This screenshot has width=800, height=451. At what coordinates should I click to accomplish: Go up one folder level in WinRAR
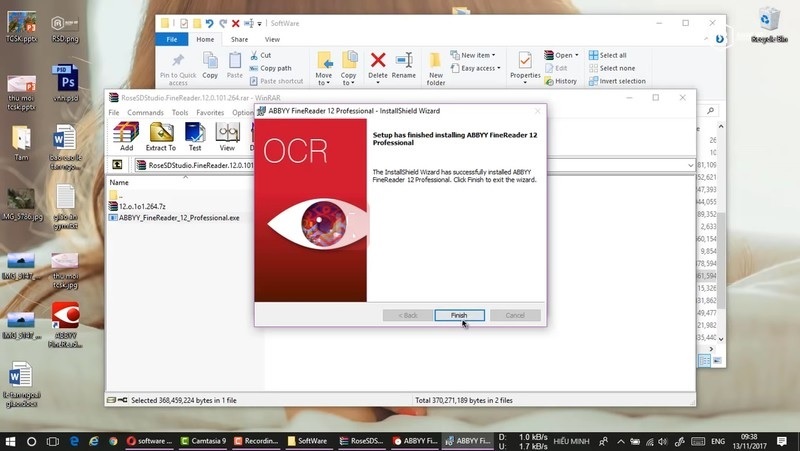coord(117,165)
